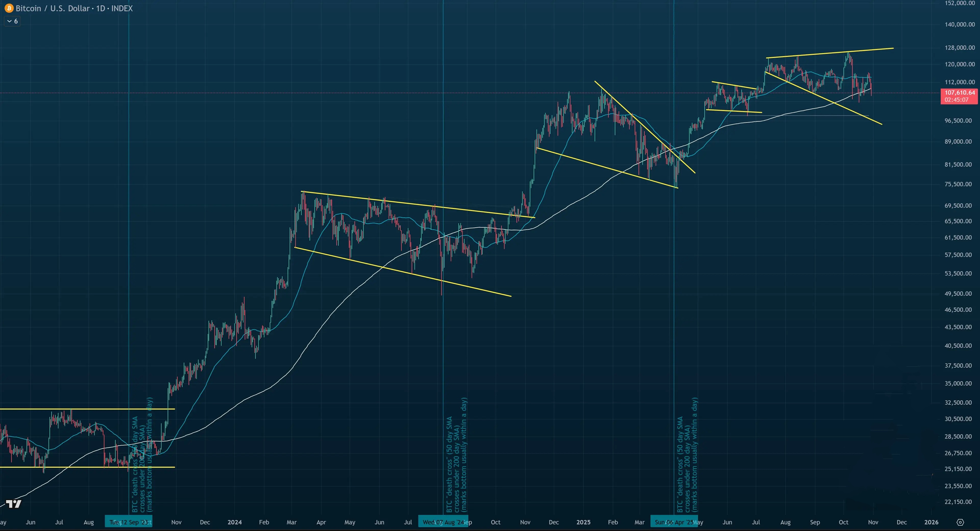Click the 152,000.00 top price axis label
The width and height of the screenshot is (980, 531).
960,3
